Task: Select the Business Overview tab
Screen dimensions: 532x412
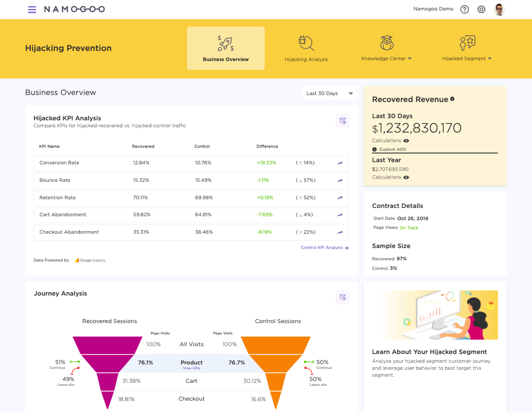Action: click(x=226, y=48)
